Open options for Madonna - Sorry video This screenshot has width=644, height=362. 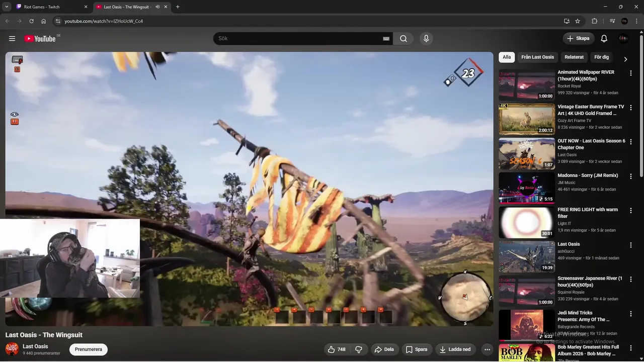630,176
